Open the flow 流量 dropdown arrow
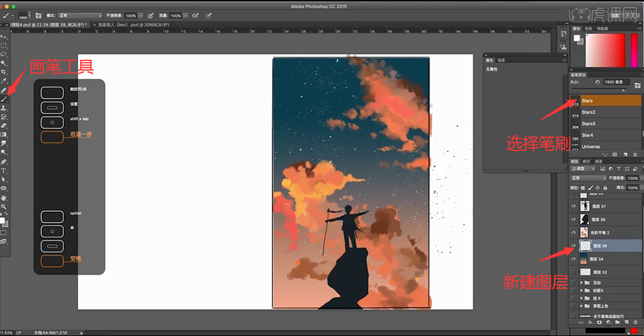644x336 pixels. [185, 16]
